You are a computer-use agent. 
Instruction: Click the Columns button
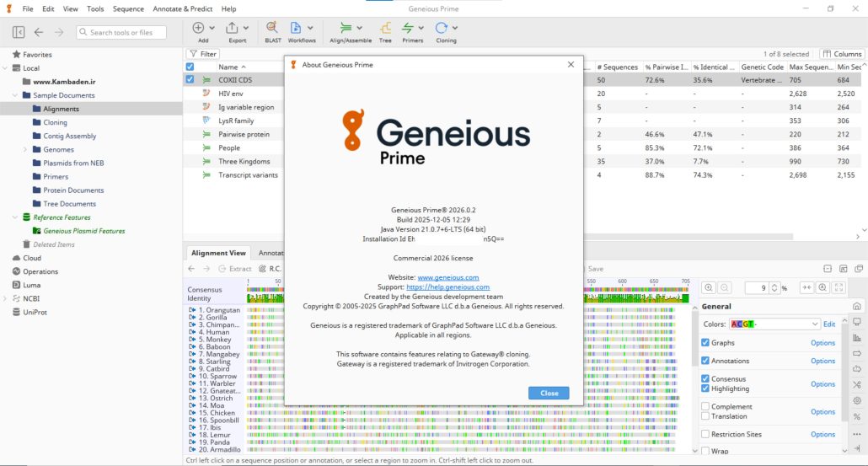841,54
